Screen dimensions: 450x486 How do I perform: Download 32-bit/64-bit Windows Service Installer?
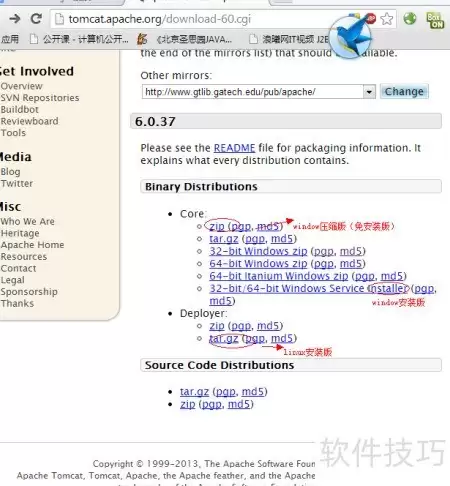click(x=308, y=288)
